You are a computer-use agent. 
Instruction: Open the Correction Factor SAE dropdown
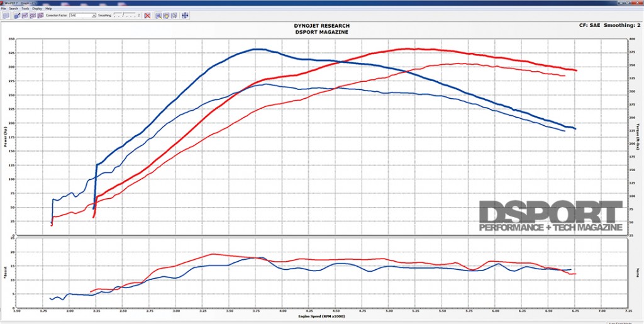(82, 16)
